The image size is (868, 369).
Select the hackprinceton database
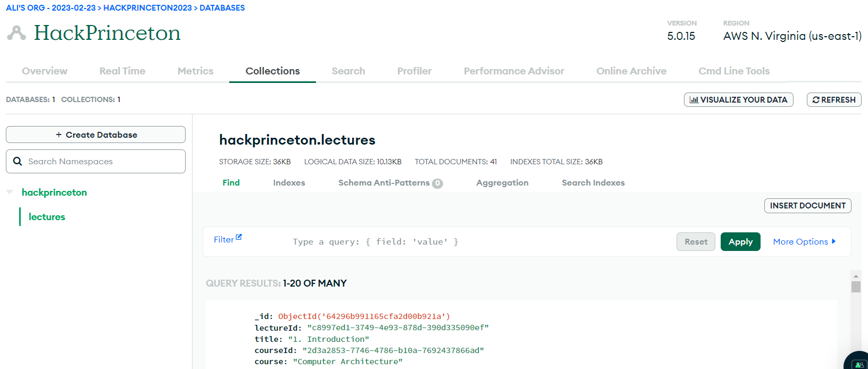tap(54, 192)
